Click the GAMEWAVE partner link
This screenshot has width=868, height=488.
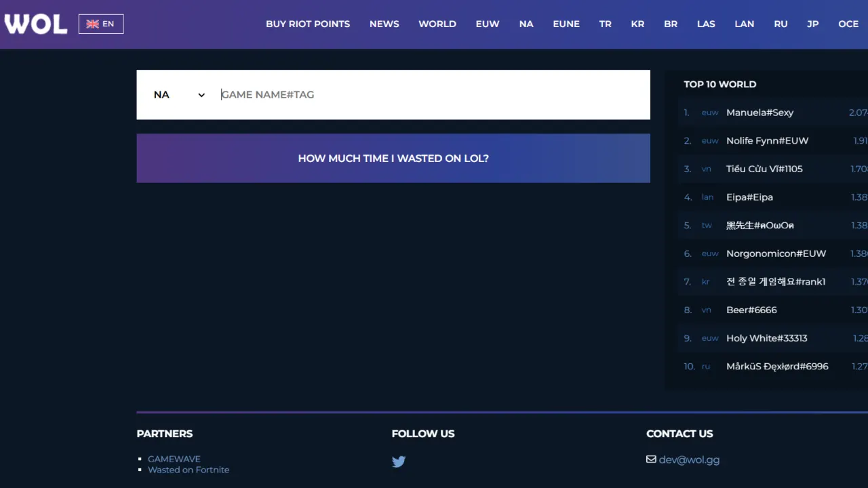coord(174,459)
